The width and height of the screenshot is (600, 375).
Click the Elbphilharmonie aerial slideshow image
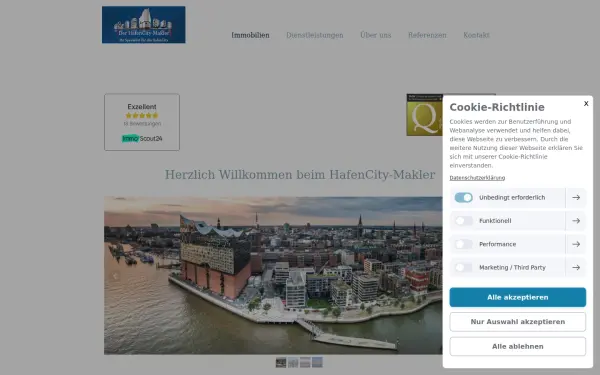[273, 276]
